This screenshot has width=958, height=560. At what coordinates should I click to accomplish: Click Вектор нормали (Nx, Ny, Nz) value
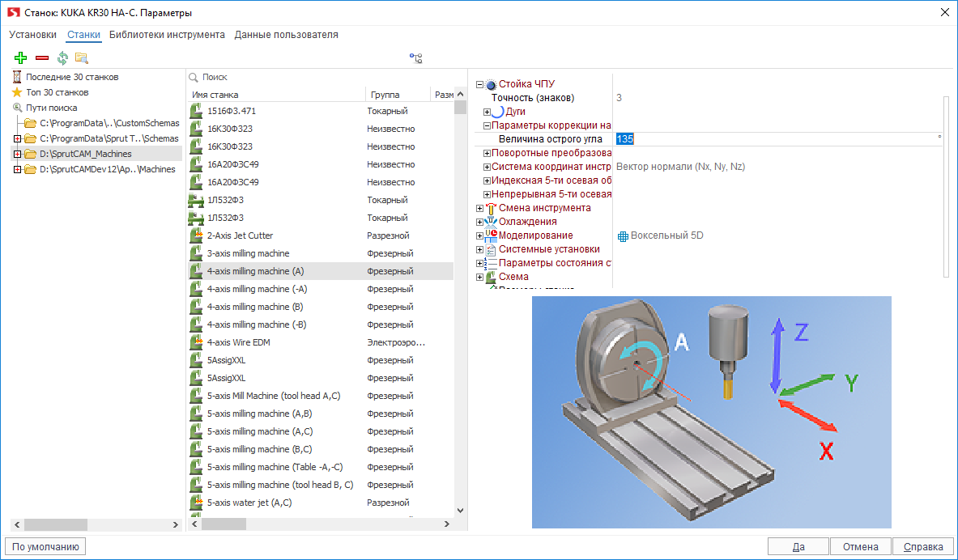(x=680, y=167)
